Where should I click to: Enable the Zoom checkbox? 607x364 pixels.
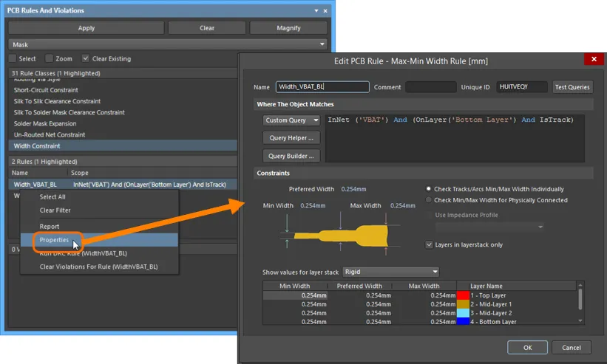(x=49, y=58)
